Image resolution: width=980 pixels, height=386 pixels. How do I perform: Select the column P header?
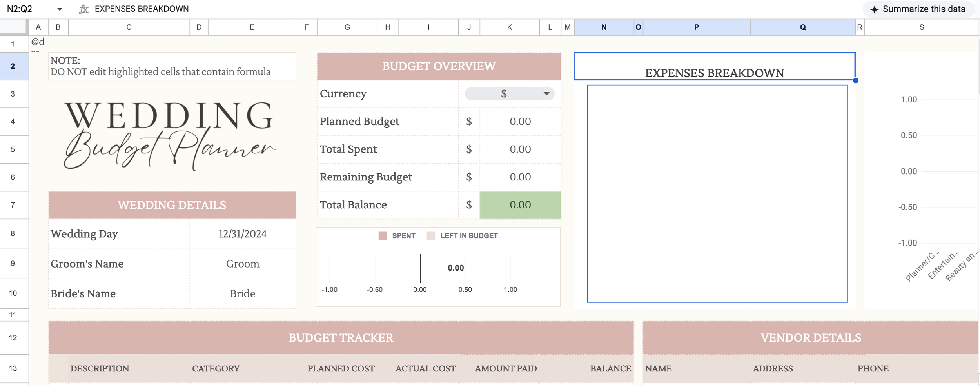pos(697,27)
